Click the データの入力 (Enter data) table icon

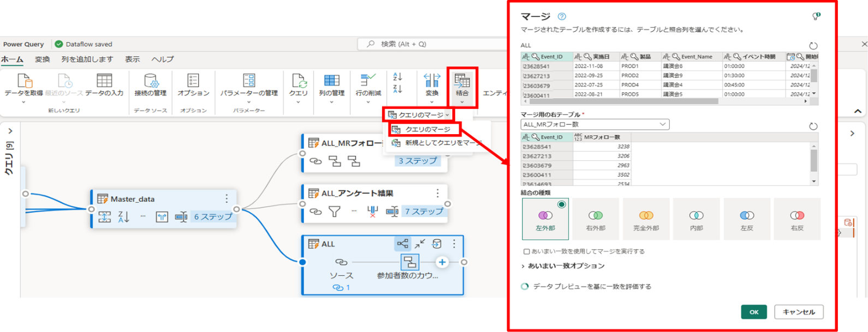pyautogui.click(x=104, y=81)
